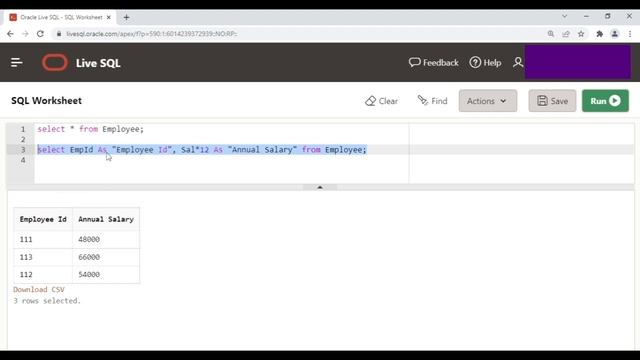Select the cell with 54000

[x=106, y=275]
